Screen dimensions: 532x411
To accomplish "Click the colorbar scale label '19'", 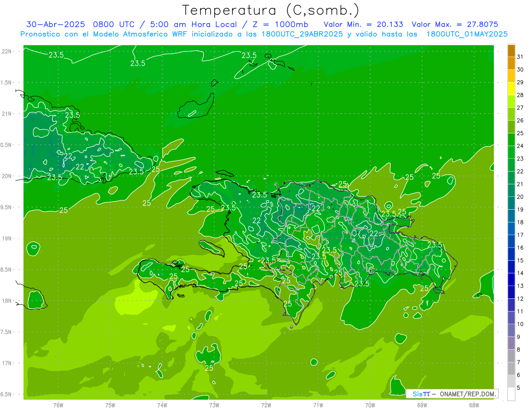I will coord(520,210).
